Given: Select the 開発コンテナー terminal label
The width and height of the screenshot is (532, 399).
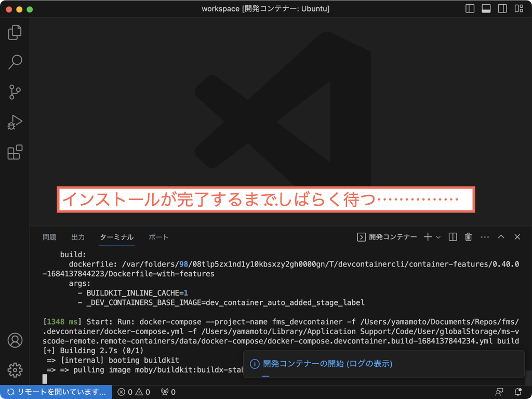Looking at the screenshot, I should (x=387, y=237).
